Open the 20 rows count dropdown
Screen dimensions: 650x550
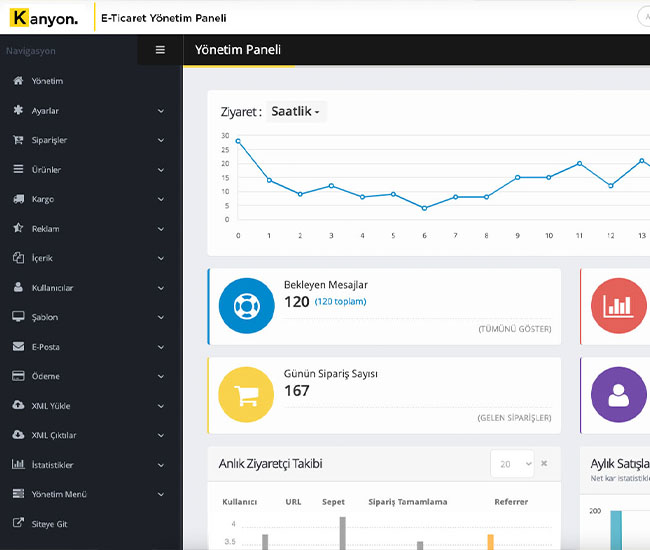(512, 463)
